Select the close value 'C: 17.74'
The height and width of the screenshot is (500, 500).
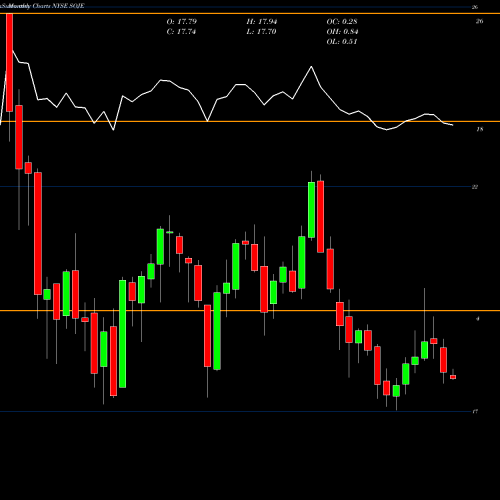click(181, 32)
